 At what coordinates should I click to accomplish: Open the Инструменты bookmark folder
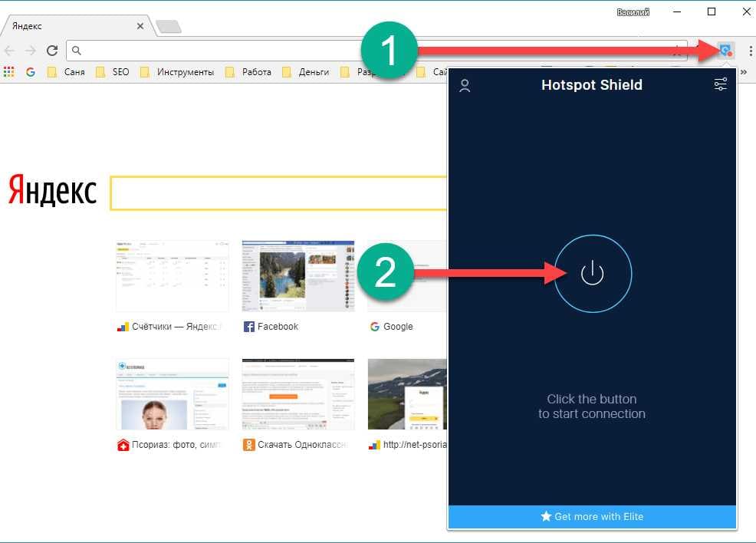click(x=177, y=72)
